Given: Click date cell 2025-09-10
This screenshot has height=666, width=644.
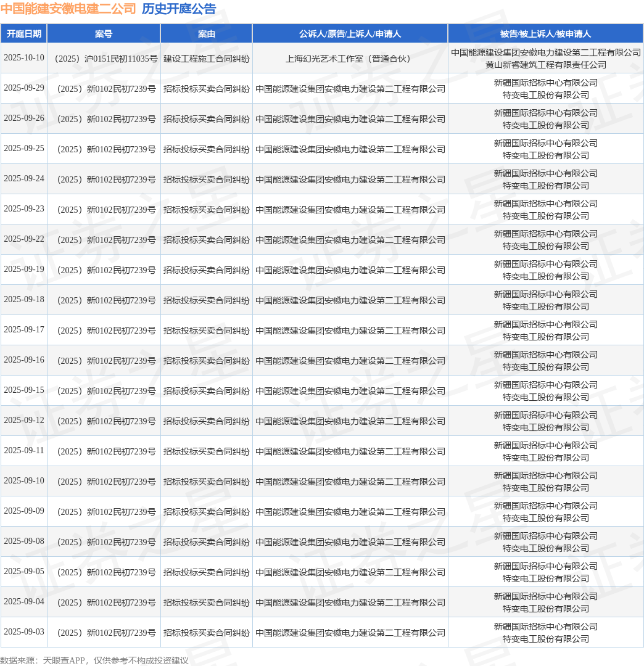Looking at the screenshot, I should coord(24,480).
